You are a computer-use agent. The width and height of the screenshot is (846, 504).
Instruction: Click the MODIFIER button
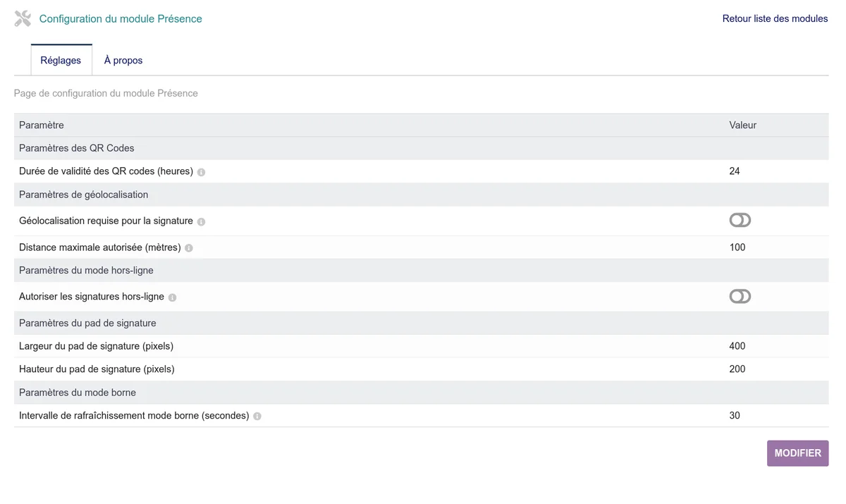[x=798, y=453]
